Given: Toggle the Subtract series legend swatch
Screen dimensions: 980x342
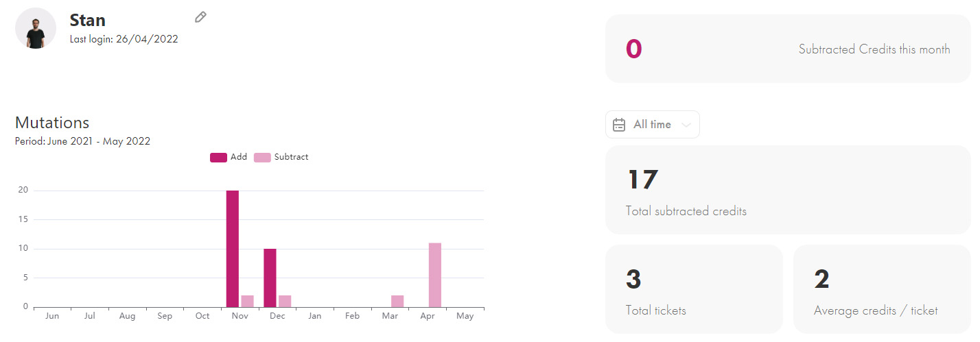Looking at the screenshot, I should click(262, 157).
